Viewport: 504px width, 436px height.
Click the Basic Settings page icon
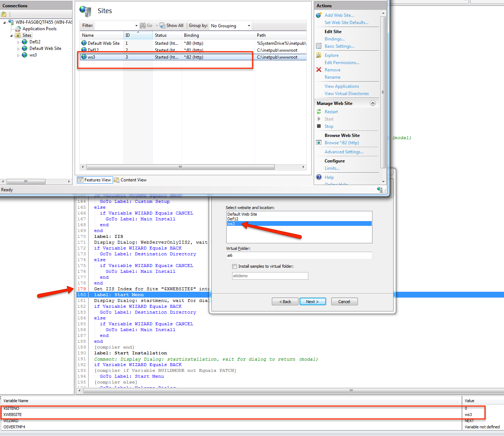[x=319, y=46]
